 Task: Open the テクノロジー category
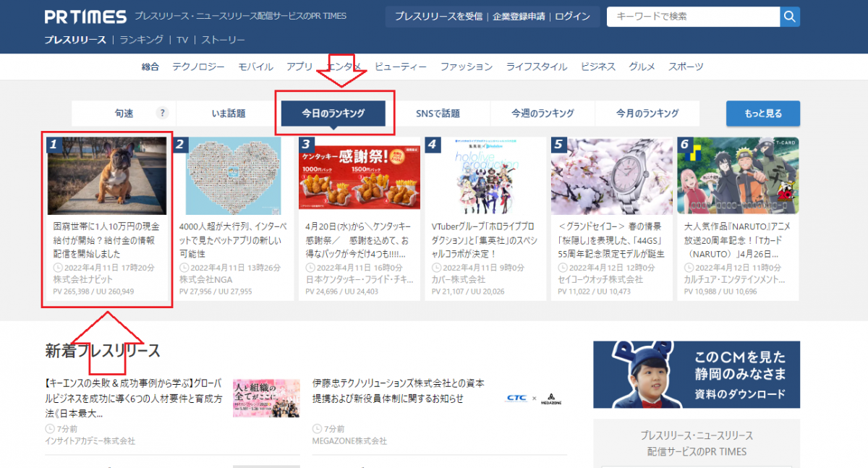tap(198, 67)
